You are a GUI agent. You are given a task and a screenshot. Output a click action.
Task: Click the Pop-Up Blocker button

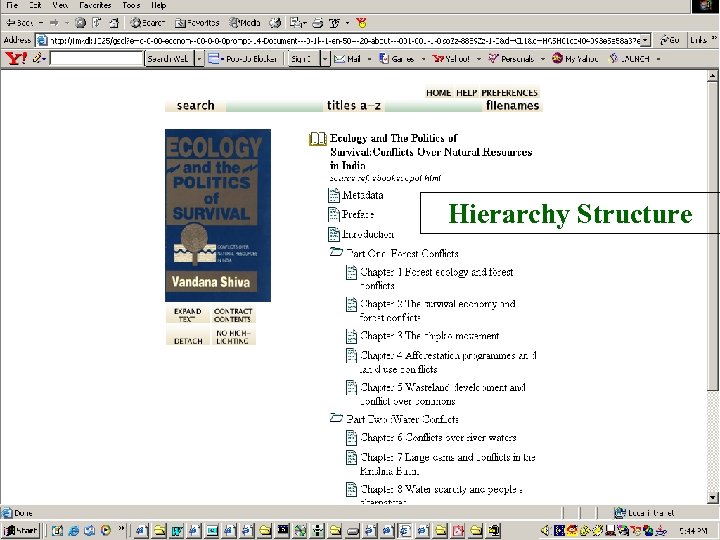[242, 58]
